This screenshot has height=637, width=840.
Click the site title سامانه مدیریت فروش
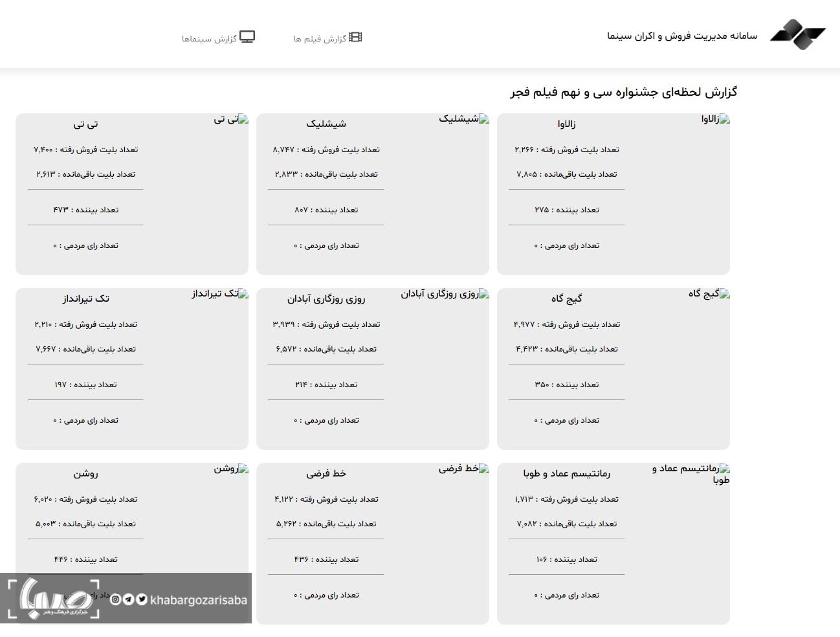(x=682, y=36)
